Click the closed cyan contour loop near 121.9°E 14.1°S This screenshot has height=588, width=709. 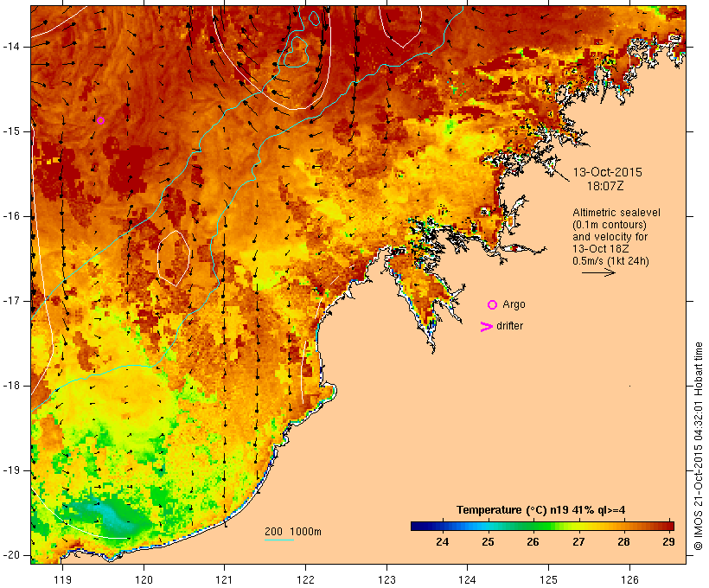pyautogui.click(x=297, y=53)
